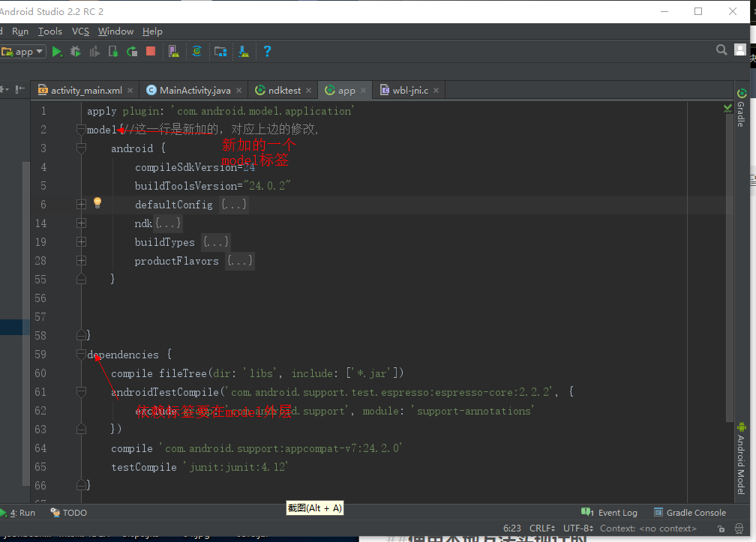The width and height of the screenshot is (756, 542).
Task: Sync project with Gradle files icon
Action: tap(197, 52)
